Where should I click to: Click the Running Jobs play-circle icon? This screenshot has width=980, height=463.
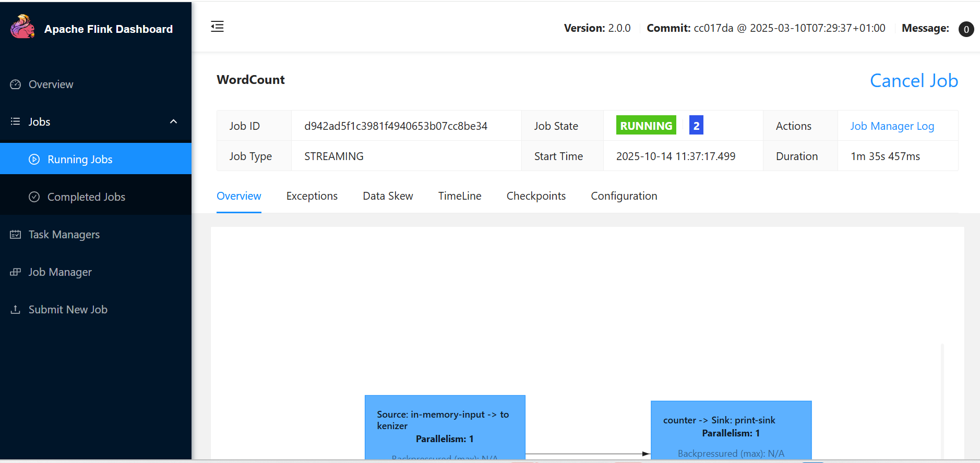(34, 160)
